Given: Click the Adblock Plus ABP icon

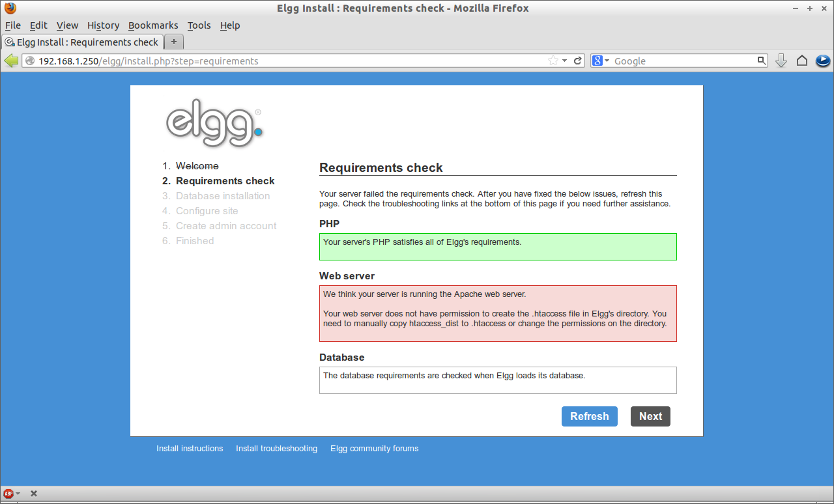Looking at the screenshot, I should 8,494.
